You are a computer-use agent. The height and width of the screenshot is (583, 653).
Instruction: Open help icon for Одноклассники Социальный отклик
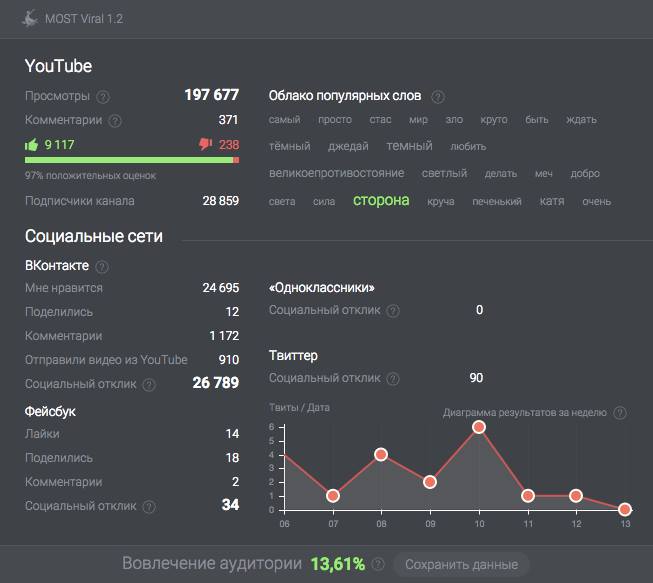point(393,311)
